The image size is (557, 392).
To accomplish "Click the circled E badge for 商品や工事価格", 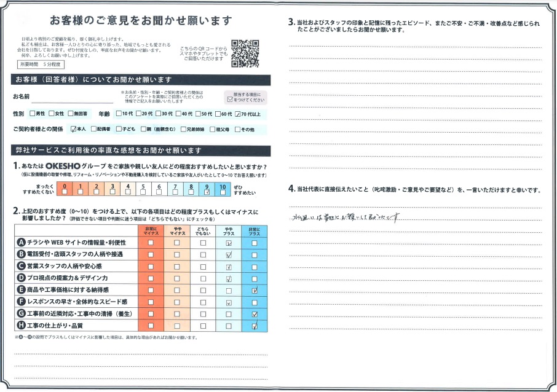I will coord(21,290).
